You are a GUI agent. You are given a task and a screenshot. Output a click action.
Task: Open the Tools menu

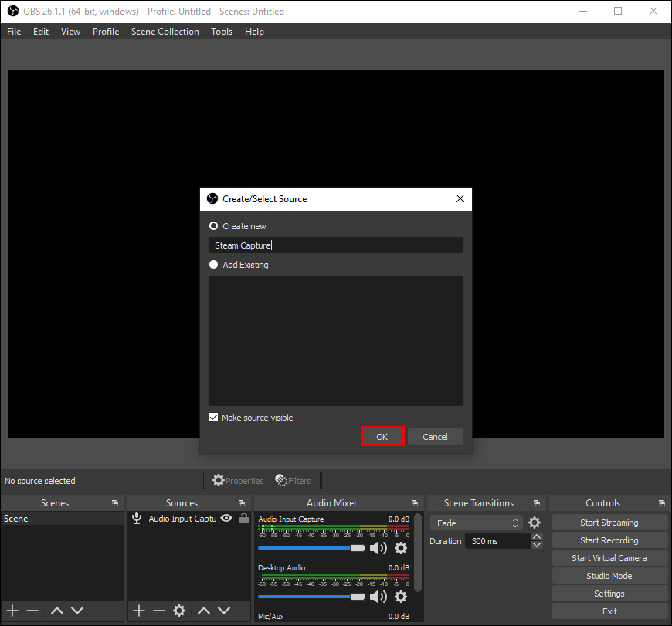[x=222, y=32]
